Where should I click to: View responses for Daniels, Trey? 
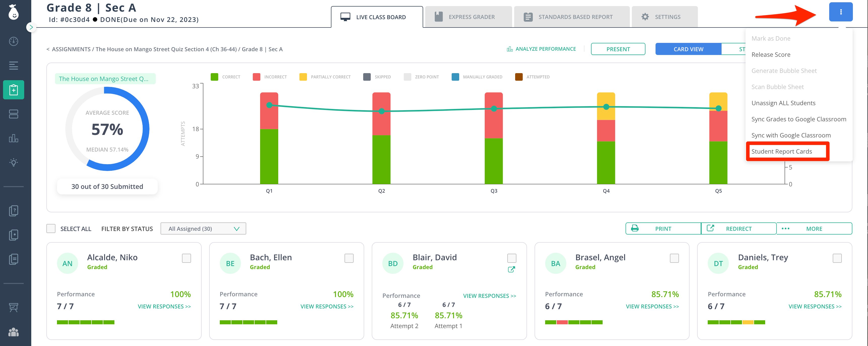pyautogui.click(x=815, y=307)
